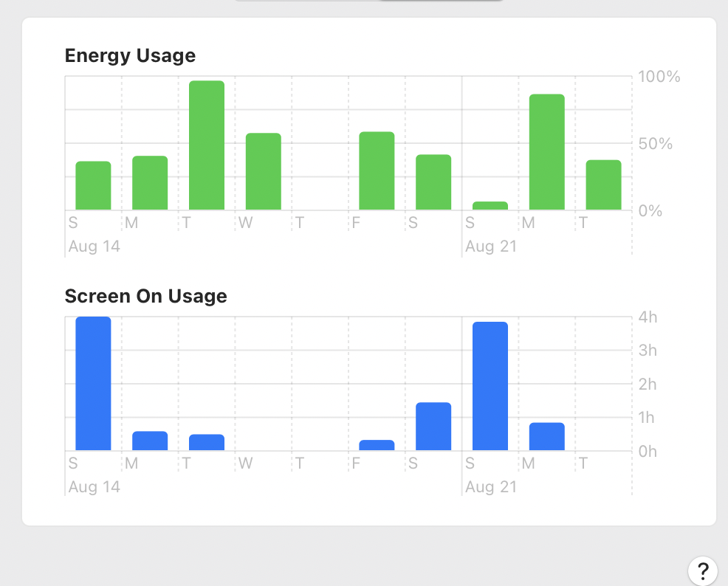Image resolution: width=728 pixels, height=586 pixels.
Task: Click the Aug 14 label under Energy Usage
Action: (94, 246)
